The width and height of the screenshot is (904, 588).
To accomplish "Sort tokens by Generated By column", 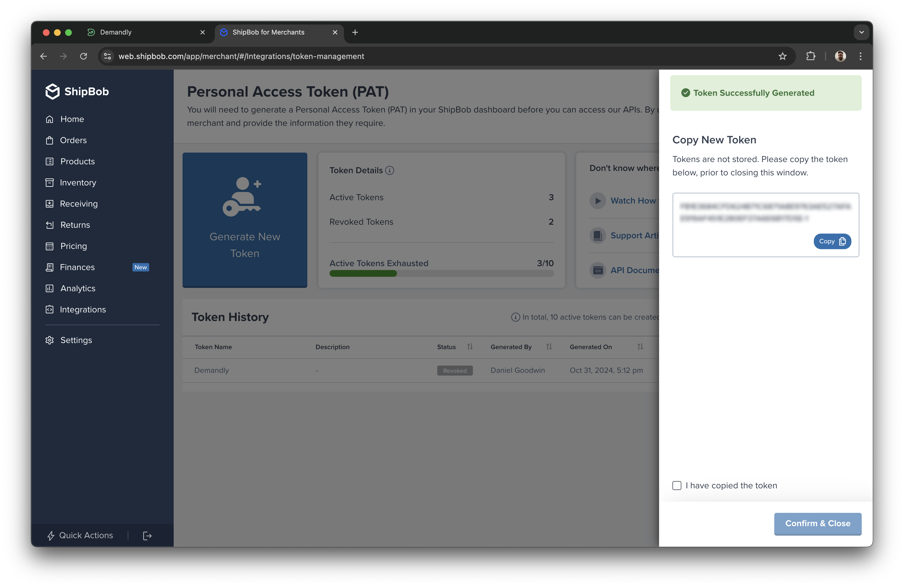I will [549, 347].
